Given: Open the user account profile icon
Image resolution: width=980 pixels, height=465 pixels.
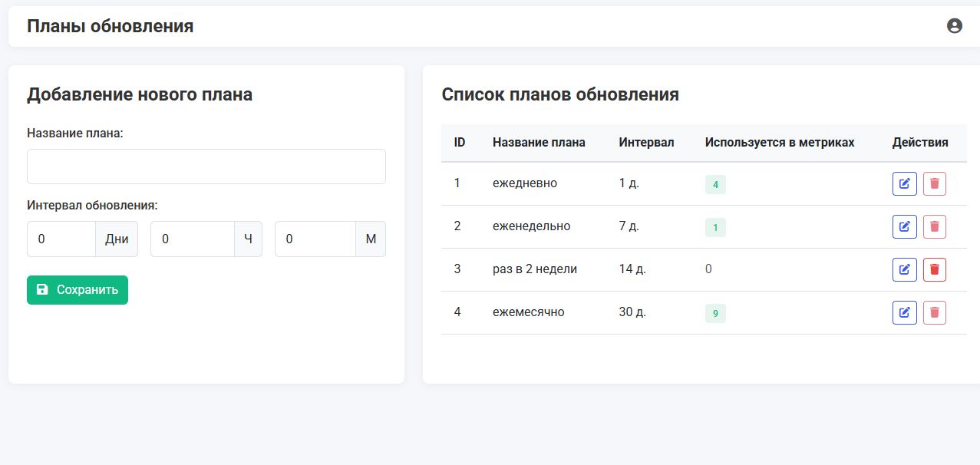Looking at the screenshot, I should pos(954,26).
